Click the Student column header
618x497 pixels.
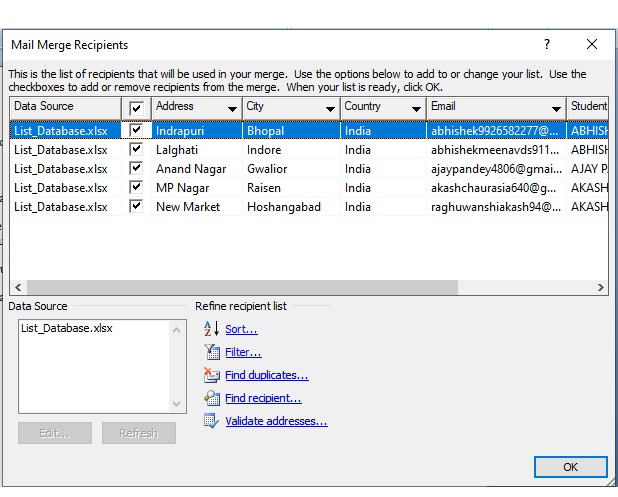(x=588, y=108)
